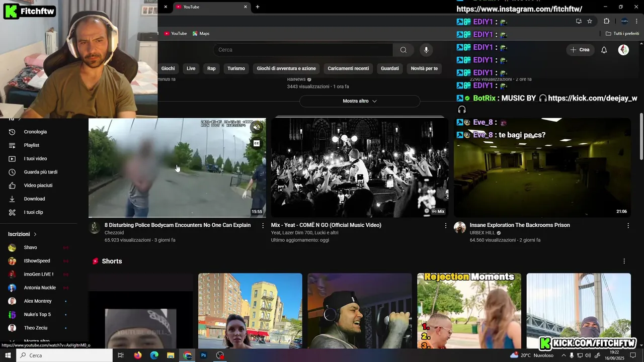644x362 pixels.
Task: Open notifications bell
Action: [x=604, y=50]
